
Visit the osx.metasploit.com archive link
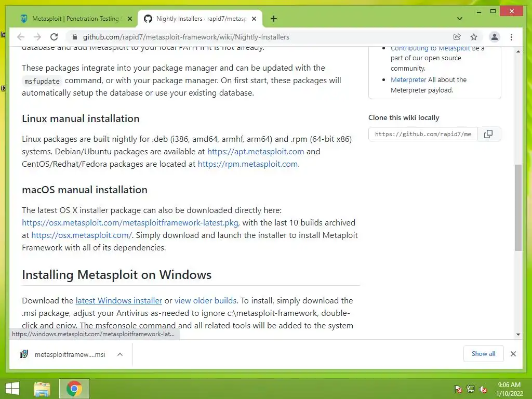tap(82, 235)
